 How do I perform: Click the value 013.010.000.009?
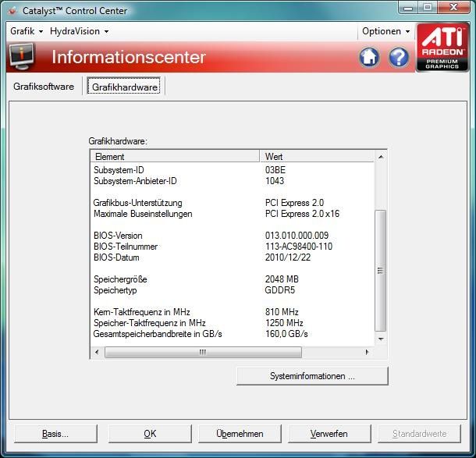pos(297,236)
